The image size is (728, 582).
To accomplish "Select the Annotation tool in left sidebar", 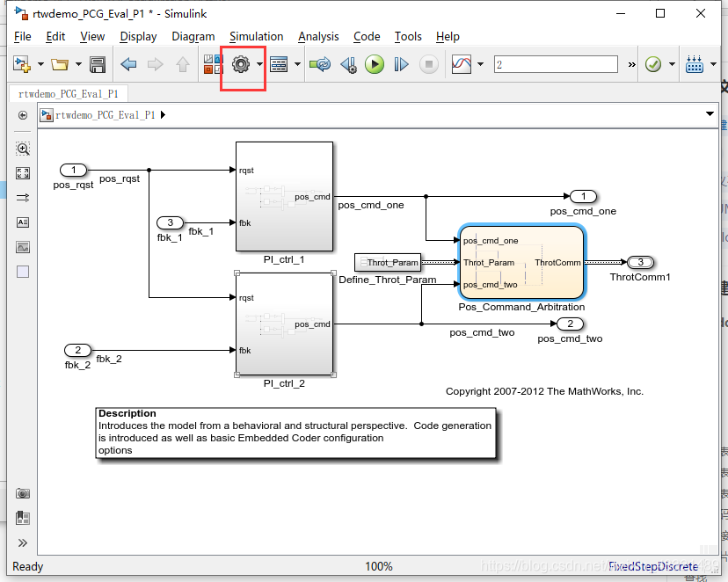I will pyautogui.click(x=21, y=222).
